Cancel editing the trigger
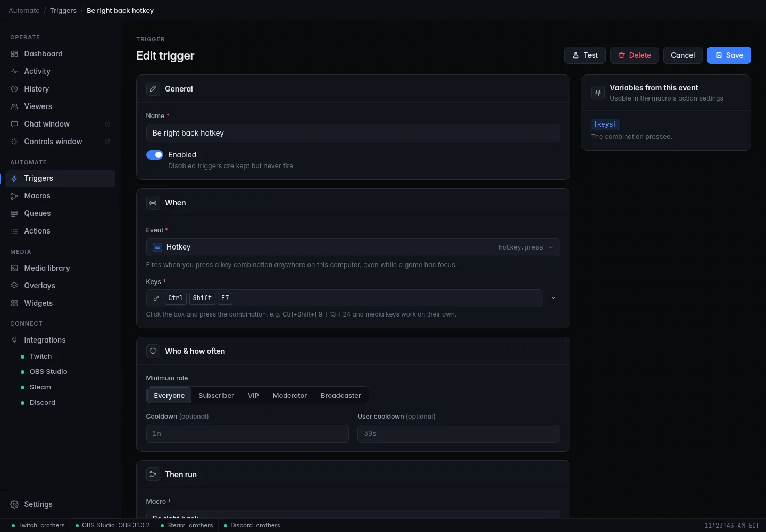The width and height of the screenshot is (766, 532). (683, 55)
